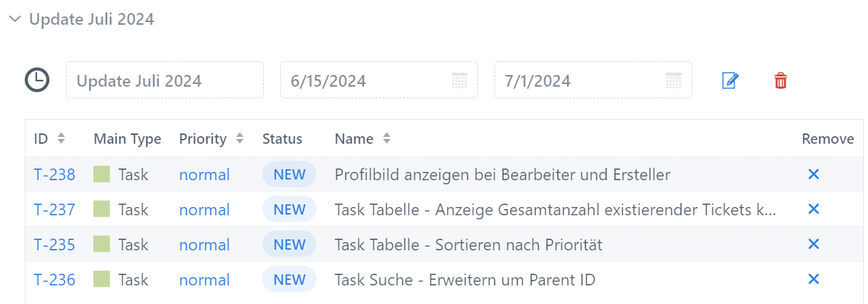
Task: Click the clock icon beside sprint name
Action: (x=37, y=80)
